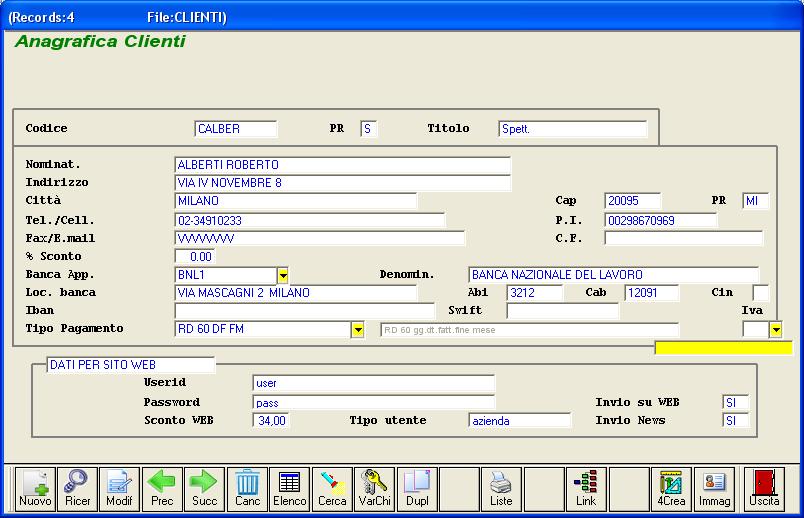Click the Userid field user

(374, 383)
